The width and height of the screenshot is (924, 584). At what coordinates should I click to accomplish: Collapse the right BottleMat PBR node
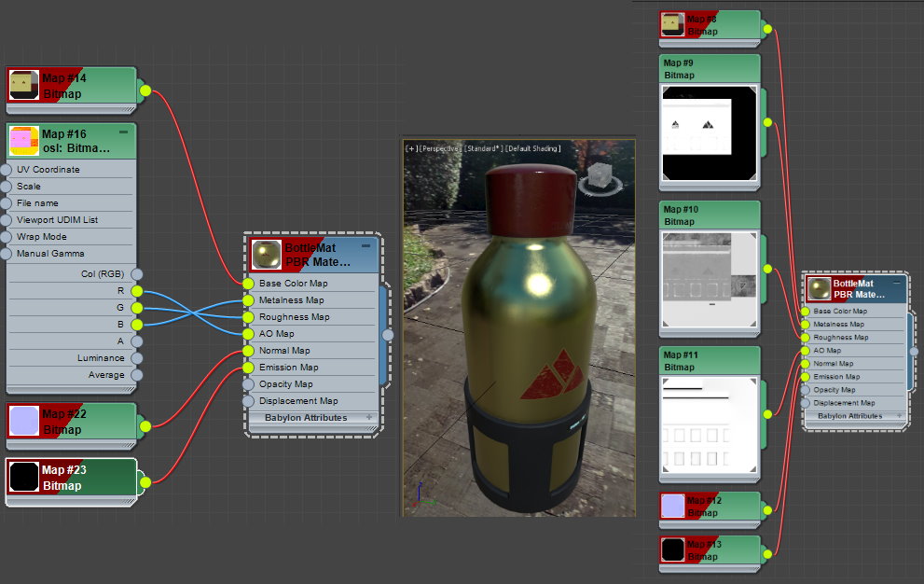[897, 283]
